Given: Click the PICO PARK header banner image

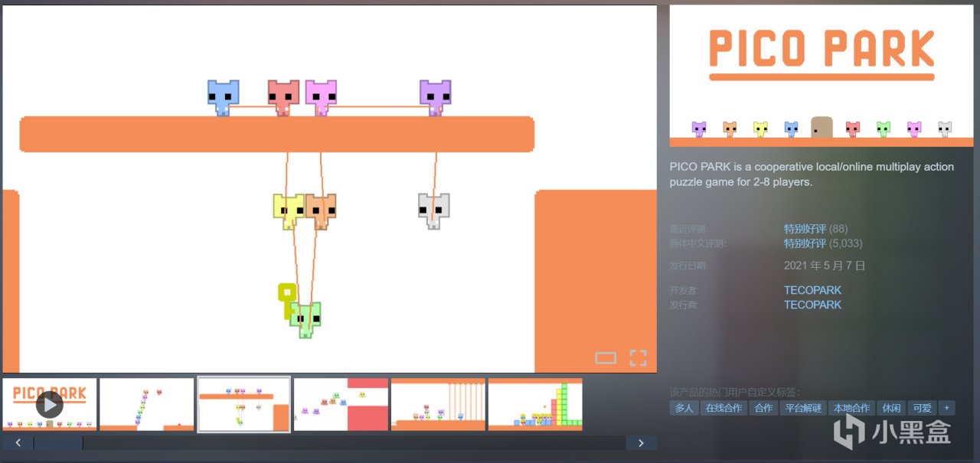Looking at the screenshot, I should coord(822,76).
